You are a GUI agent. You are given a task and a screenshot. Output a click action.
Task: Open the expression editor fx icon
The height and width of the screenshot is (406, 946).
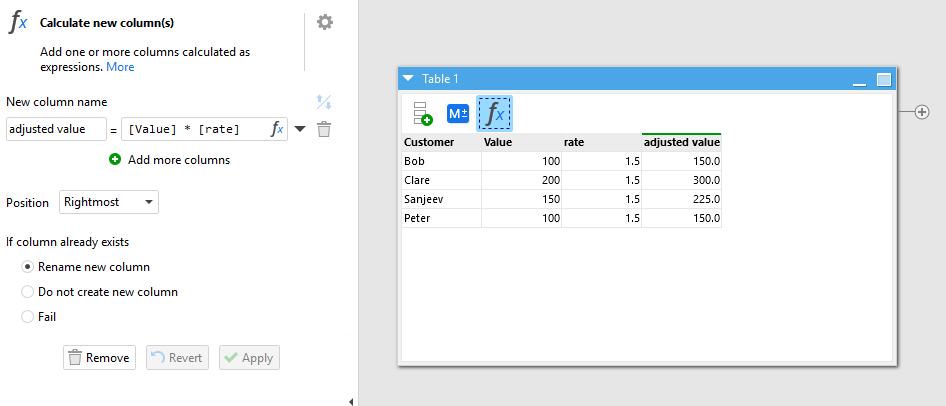(x=276, y=129)
